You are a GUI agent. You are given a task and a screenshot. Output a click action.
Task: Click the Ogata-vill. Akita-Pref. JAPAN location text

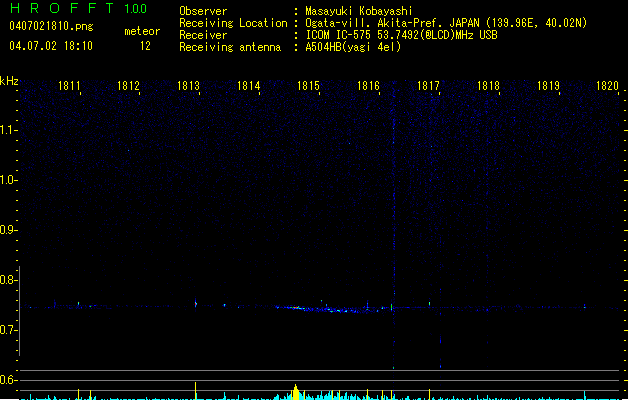446,23
